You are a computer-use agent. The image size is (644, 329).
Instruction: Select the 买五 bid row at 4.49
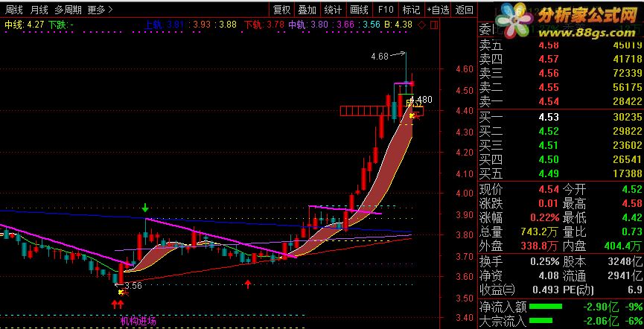tap(561, 173)
